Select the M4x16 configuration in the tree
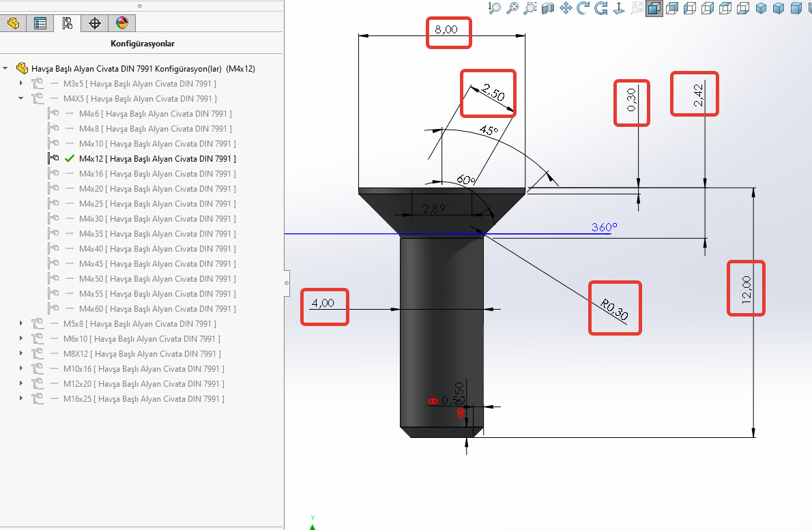The height and width of the screenshot is (530, 812). pyautogui.click(x=157, y=174)
